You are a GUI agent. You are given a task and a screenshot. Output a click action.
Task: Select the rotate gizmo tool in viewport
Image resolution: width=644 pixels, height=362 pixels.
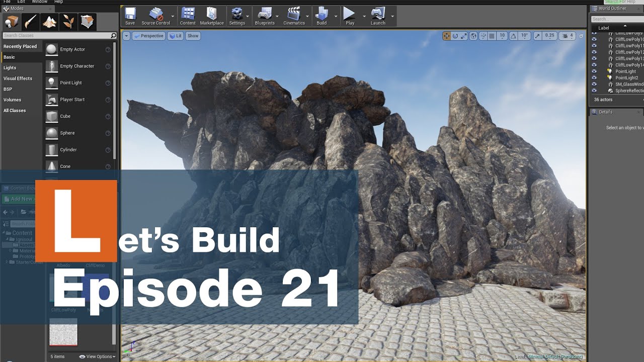tap(455, 36)
